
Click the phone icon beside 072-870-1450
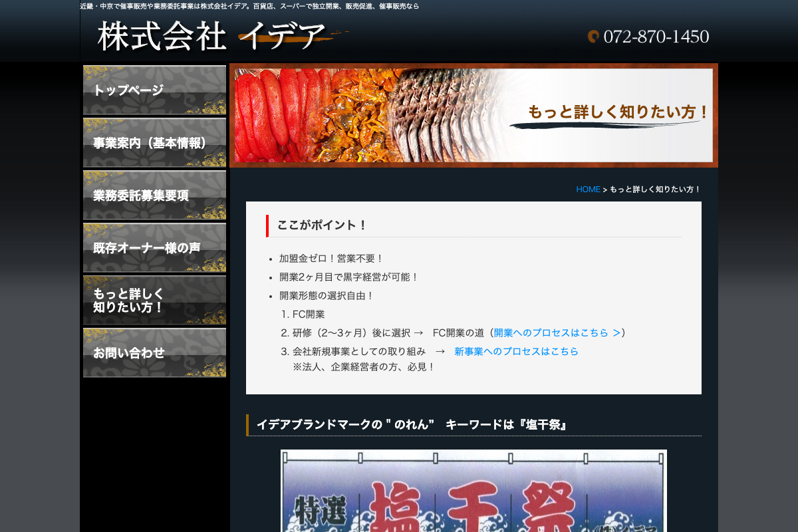coord(593,37)
